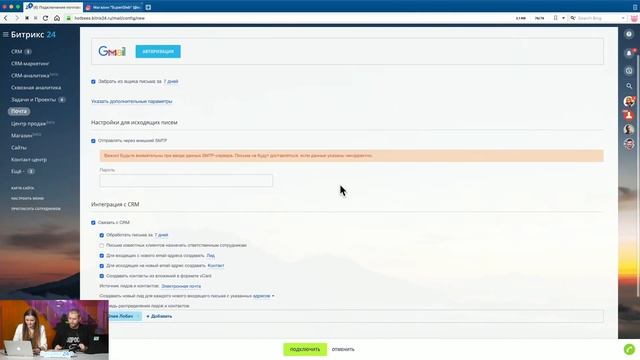Open 'Лид' entity dropdown
The height and width of the screenshot is (360, 640).
click(211, 255)
